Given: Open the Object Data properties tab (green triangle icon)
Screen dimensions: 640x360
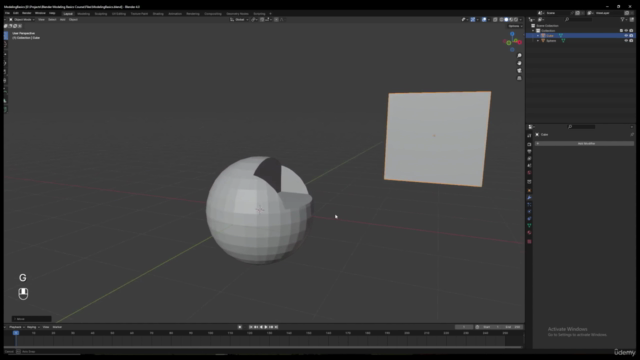Looking at the screenshot, I should point(529,225).
